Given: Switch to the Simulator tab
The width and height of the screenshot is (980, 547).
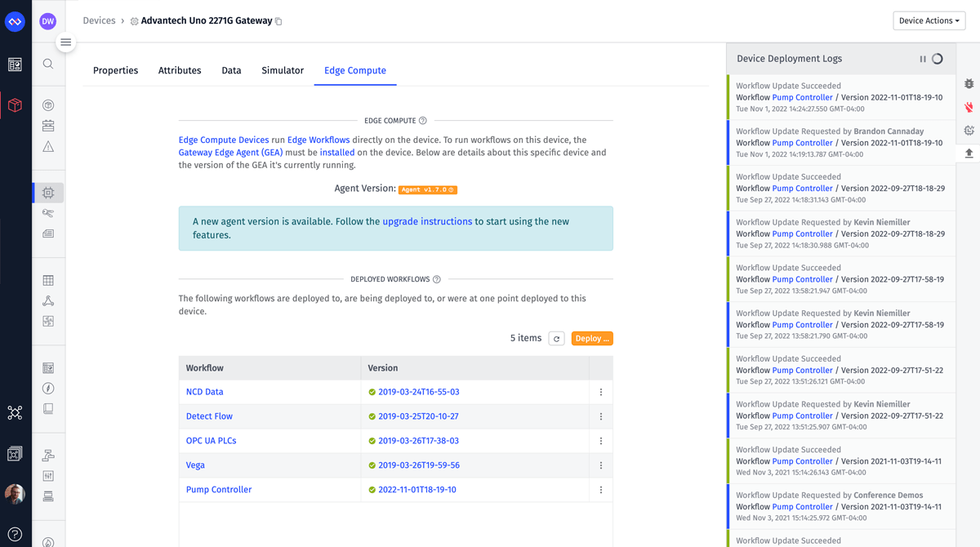Looking at the screenshot, I should tap(283, 70).
